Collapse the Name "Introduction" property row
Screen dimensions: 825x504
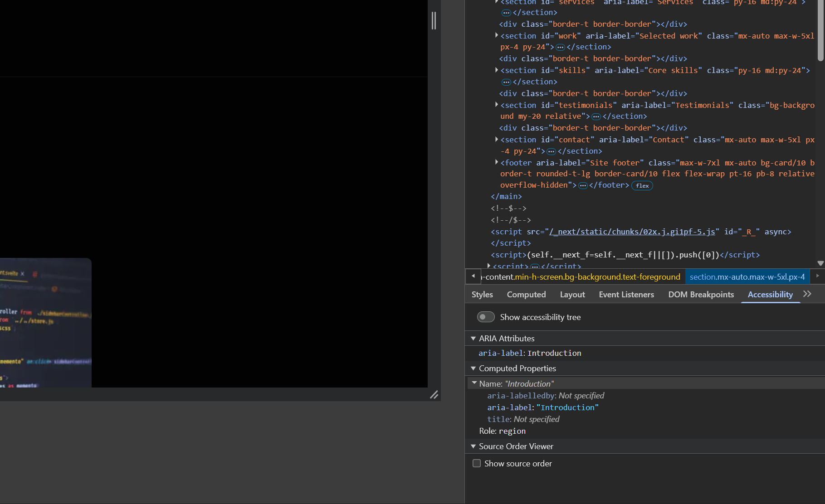[x=474, y=383]
